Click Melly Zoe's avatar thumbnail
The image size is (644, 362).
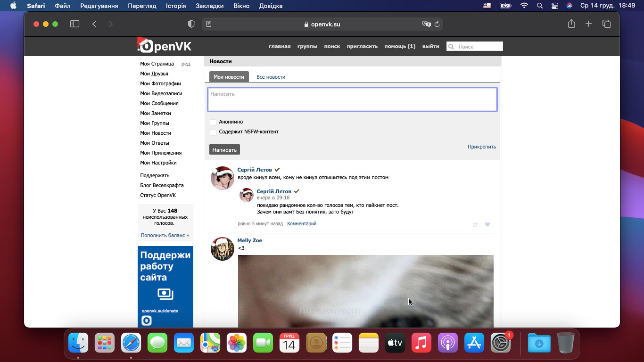pos(222,249)
